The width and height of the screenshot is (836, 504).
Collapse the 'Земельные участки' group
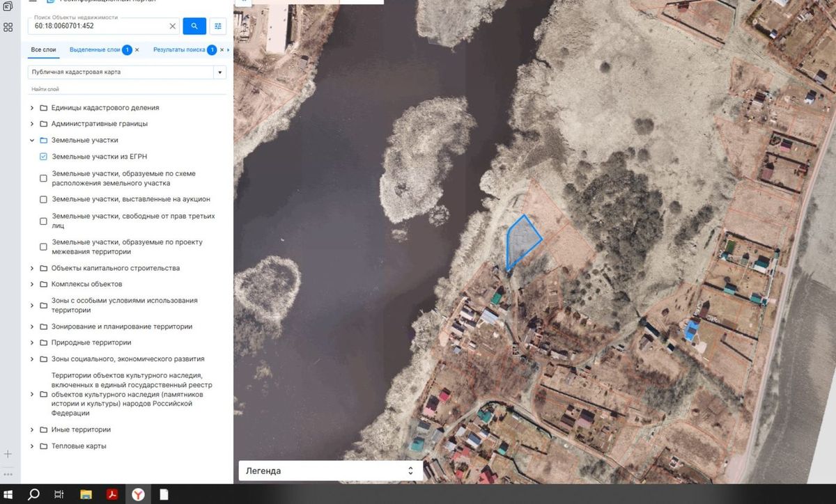tap(31, 140)
